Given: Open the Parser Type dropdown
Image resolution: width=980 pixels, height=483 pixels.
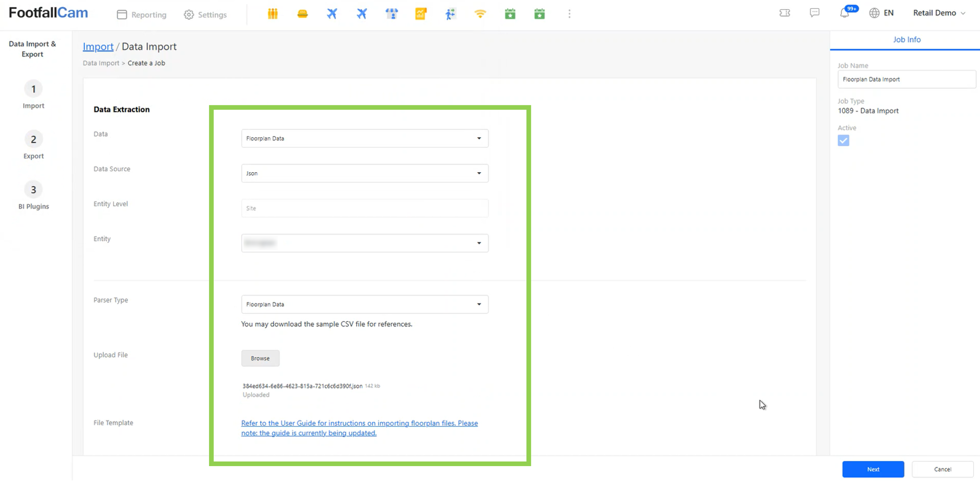Looking at the screenshot, I should click(365, 304).
